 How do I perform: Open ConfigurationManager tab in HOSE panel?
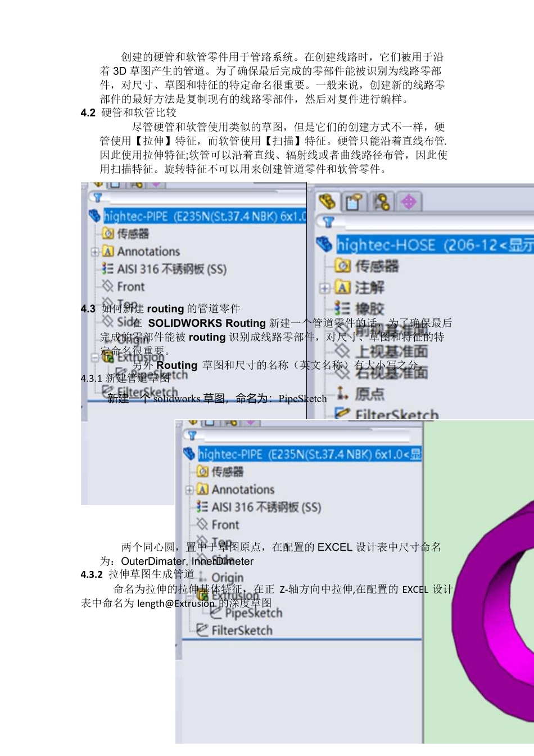click(x=382, y=201)
